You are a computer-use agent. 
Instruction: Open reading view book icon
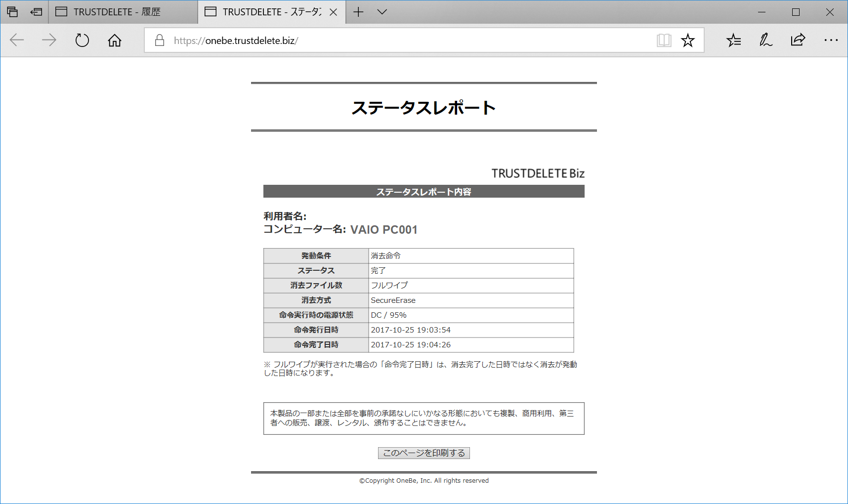[x=664, y=40]
